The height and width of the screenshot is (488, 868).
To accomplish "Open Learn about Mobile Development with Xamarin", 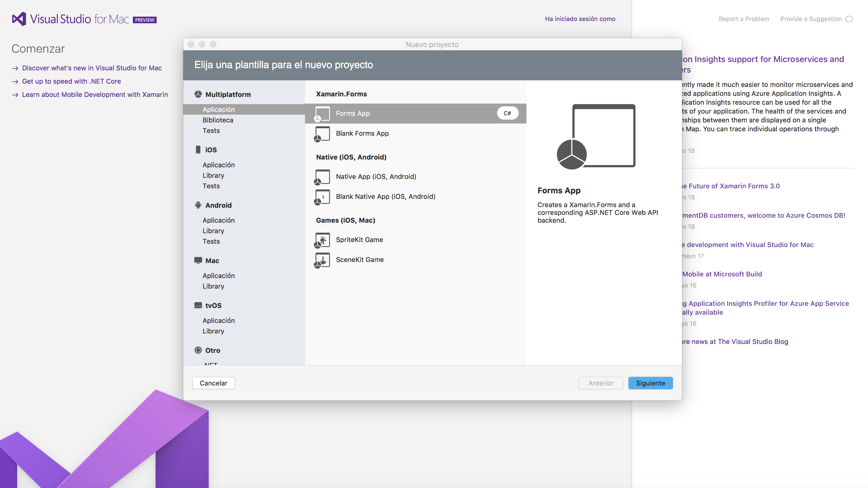I will pos(95,94).
